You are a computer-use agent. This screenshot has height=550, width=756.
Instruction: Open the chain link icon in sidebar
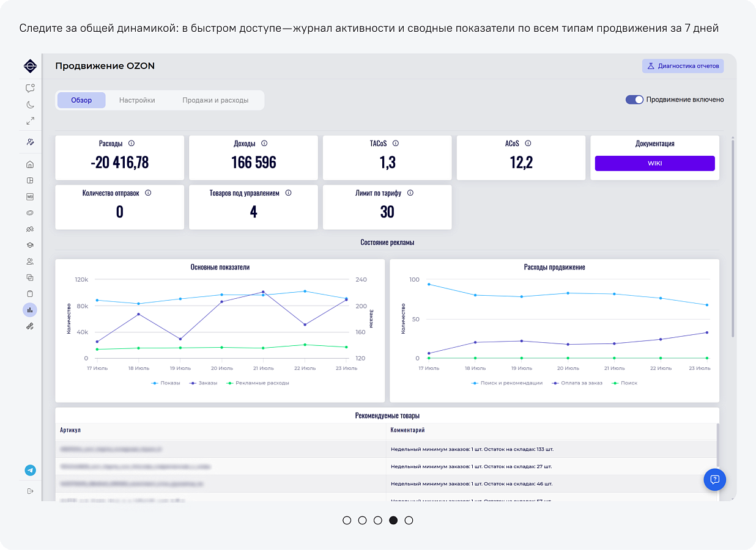click(x=30, y=326)
